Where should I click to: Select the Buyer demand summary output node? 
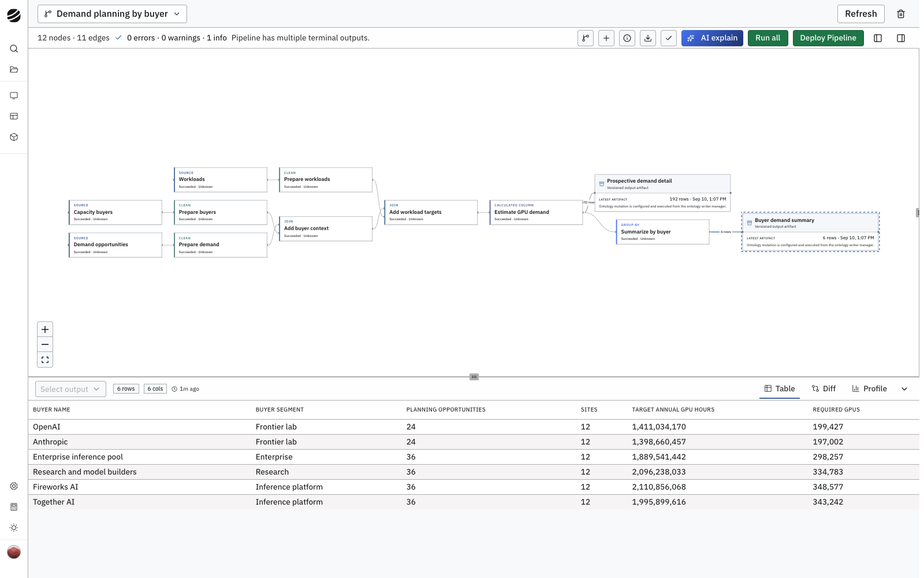pyautogui.click(x=810, y=232)
